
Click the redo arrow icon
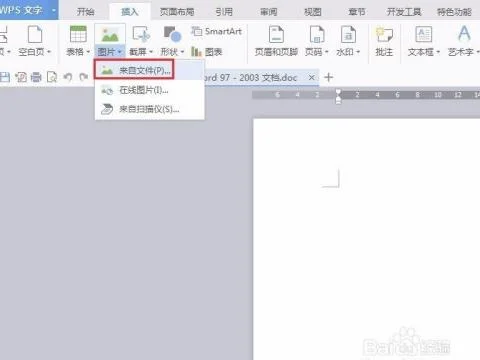(x=83, y=77)
